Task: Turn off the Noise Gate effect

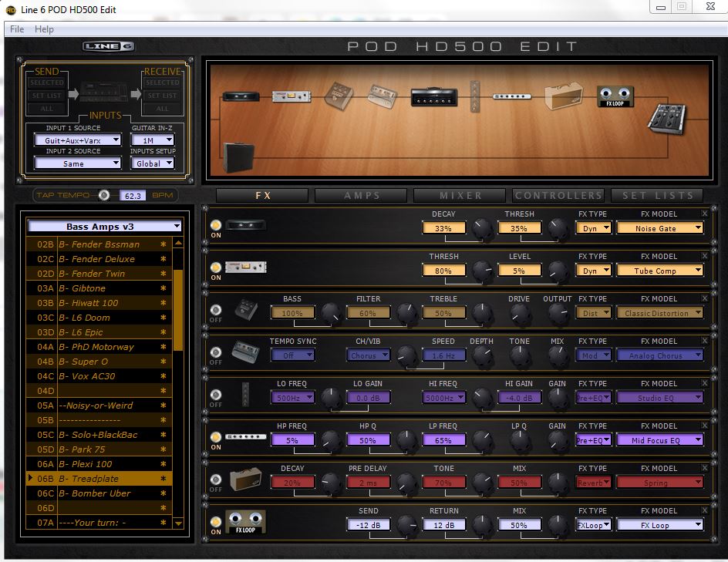Action: [x=216, y=225]
